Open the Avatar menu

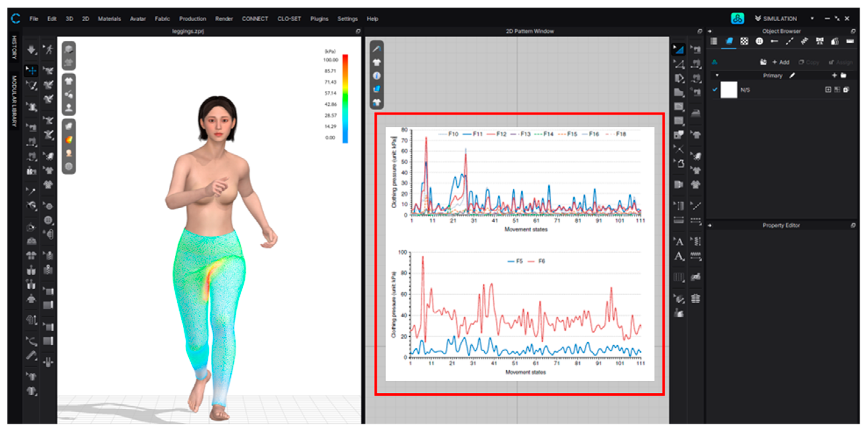(x=138, y=19)
